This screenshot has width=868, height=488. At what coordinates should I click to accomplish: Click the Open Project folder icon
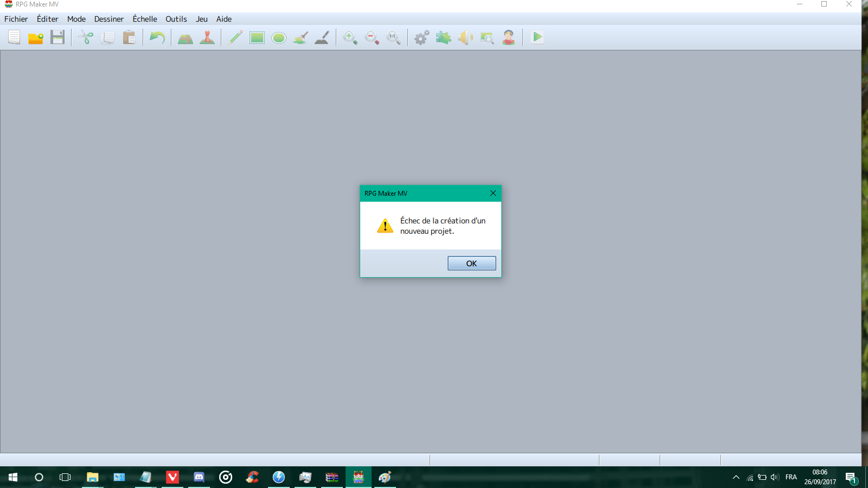coord(36,37)
